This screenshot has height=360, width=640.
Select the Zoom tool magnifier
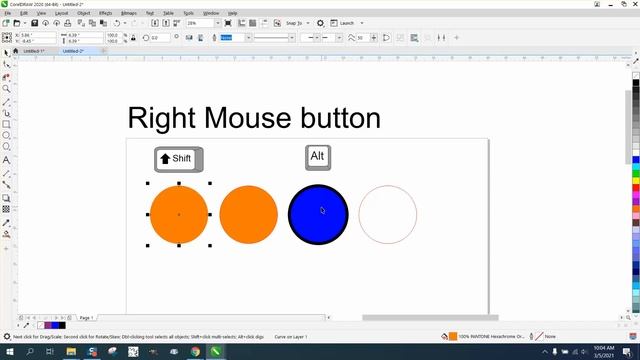coord(6,89)
